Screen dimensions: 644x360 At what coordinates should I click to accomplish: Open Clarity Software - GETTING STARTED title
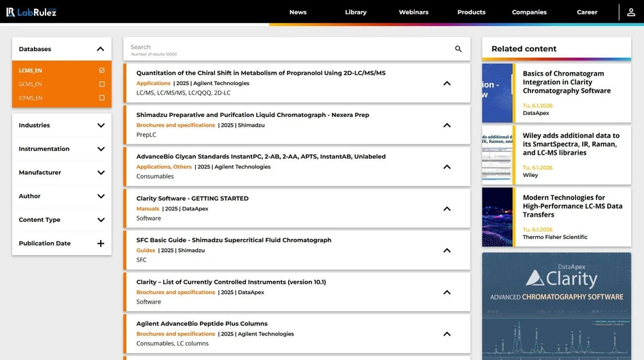tap(192, 199)
